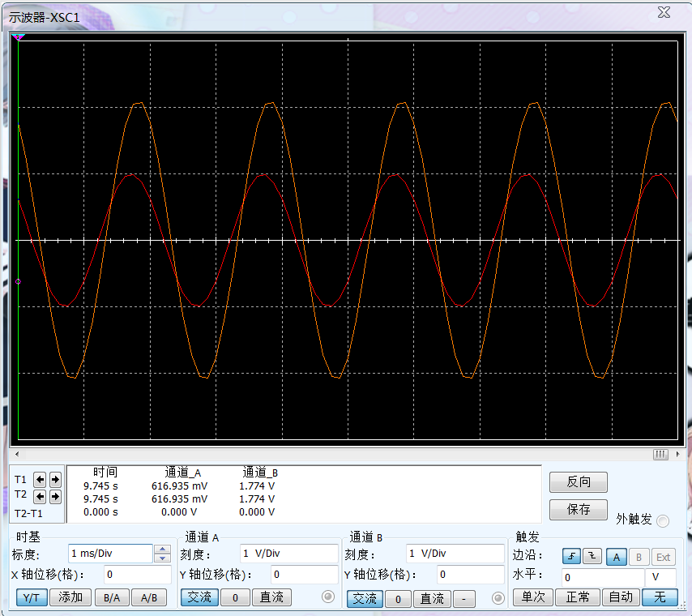Increase timebase scale with up stepper

pyautogui.click(x=163, y=550)
